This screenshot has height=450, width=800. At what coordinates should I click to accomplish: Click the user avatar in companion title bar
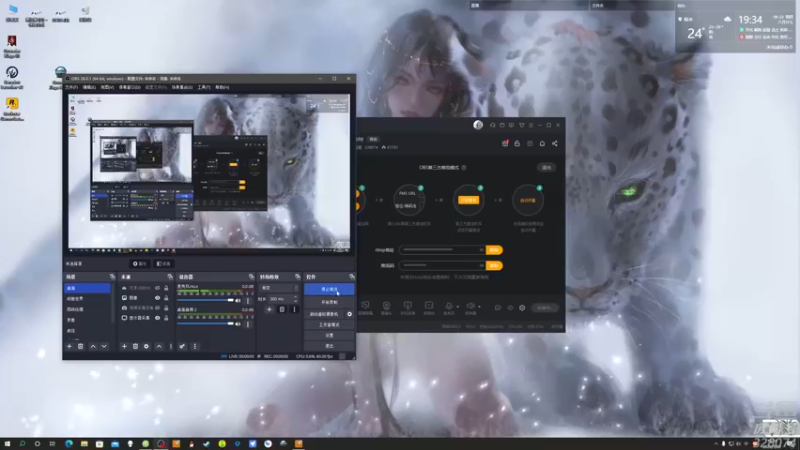coord(478,125)
